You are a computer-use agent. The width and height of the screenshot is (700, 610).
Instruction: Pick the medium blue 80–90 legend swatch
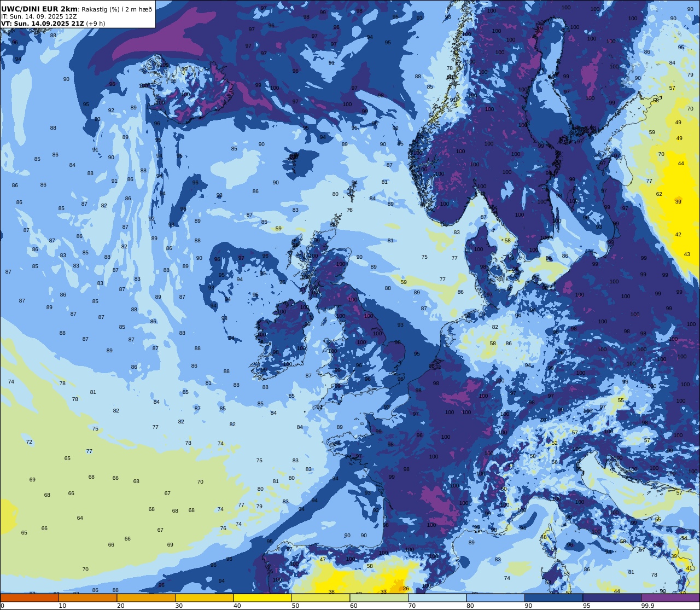pyautogui.click(x=495, y=597)
